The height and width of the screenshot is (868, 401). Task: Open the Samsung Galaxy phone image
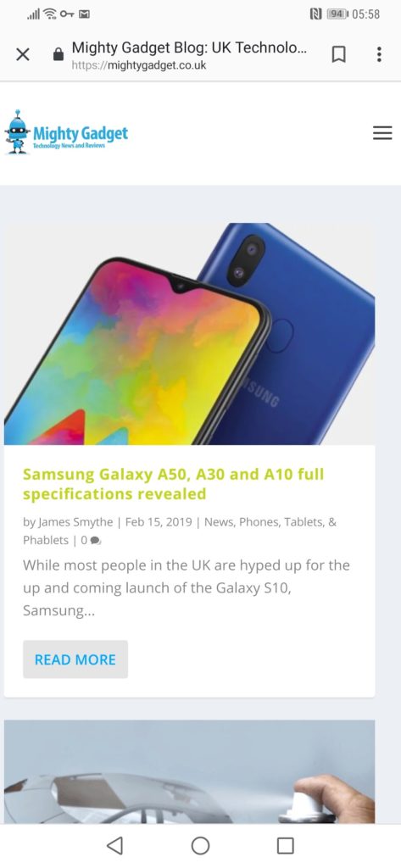coord(189,333)
